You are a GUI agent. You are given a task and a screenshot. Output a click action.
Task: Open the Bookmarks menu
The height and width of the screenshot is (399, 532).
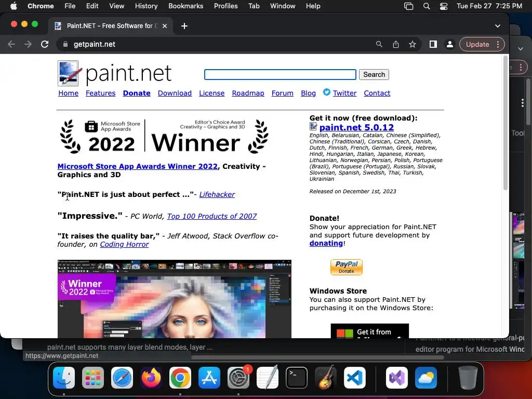tap(185, 6)
